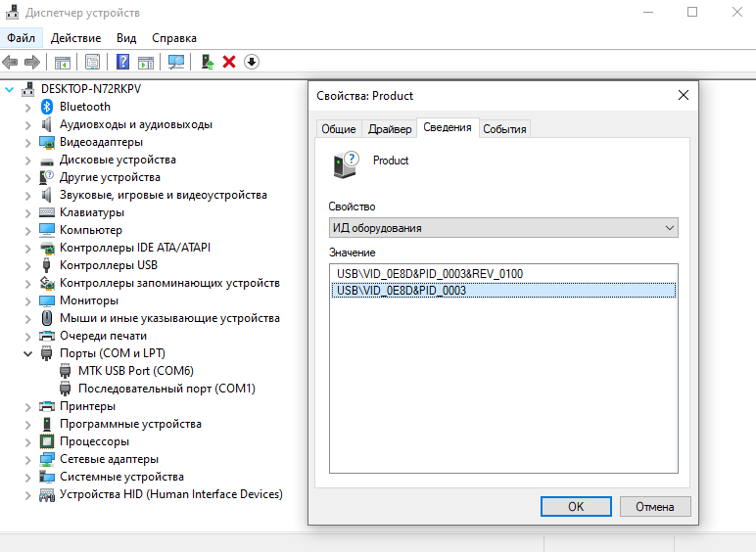This screenshot has width=756, height=552.
Task: Open the Справка menu
Action: tap(174, 38)
